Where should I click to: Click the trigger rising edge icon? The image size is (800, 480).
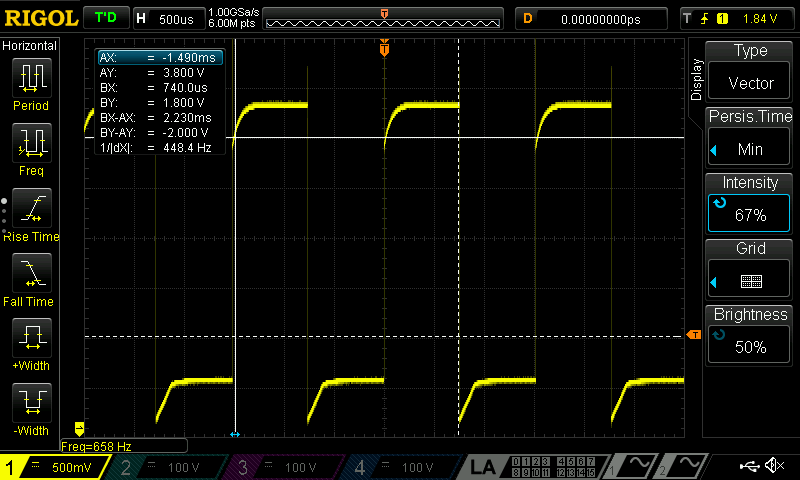705,19
